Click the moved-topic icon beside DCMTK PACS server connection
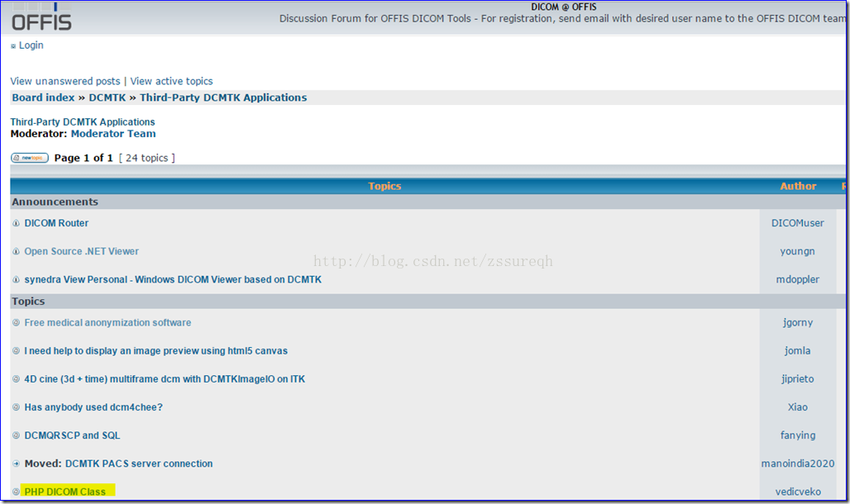The width and height of the screenshot is (850, 504). (x=17, y=464)
